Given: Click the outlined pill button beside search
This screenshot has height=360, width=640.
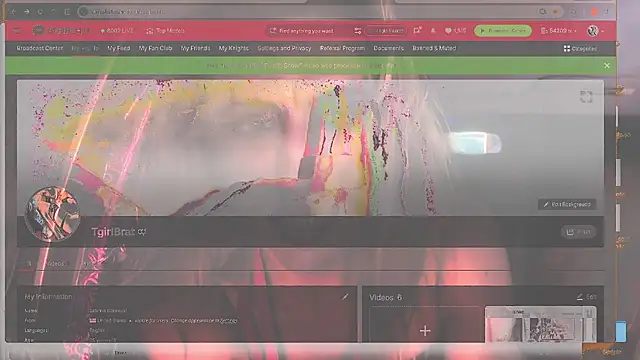Looking at the screenshot, I should (x=386, y=31).
